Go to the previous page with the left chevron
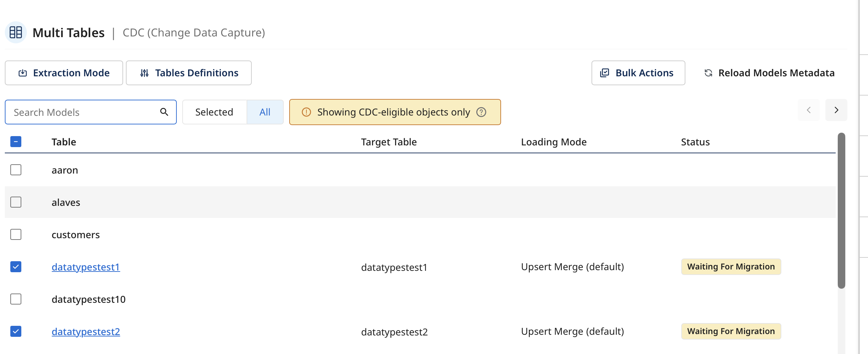 [x=809, y=110]
